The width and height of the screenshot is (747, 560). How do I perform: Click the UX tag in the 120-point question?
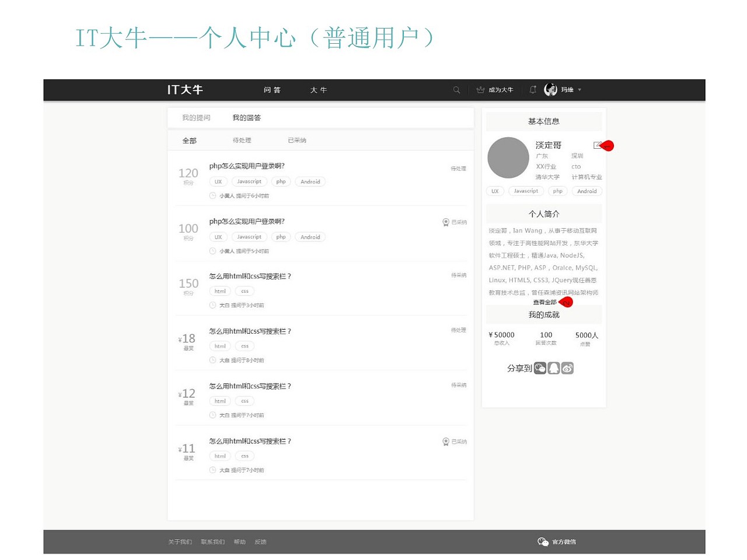pos(218,182)
